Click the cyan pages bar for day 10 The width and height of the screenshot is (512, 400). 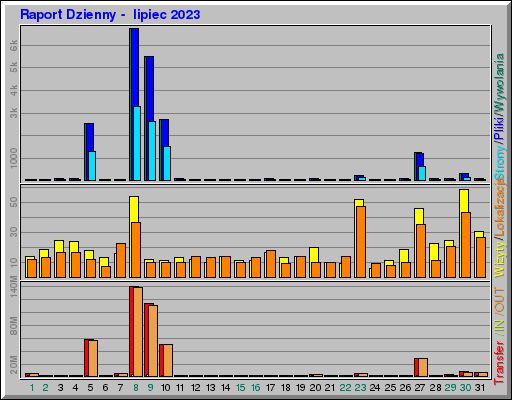click(167, 163)
